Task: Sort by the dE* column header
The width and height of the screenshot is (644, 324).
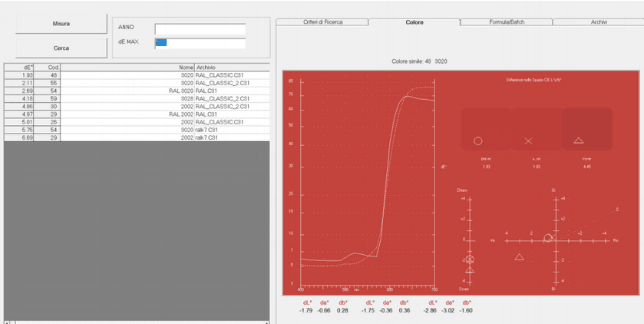Action: tap(19, 68)
